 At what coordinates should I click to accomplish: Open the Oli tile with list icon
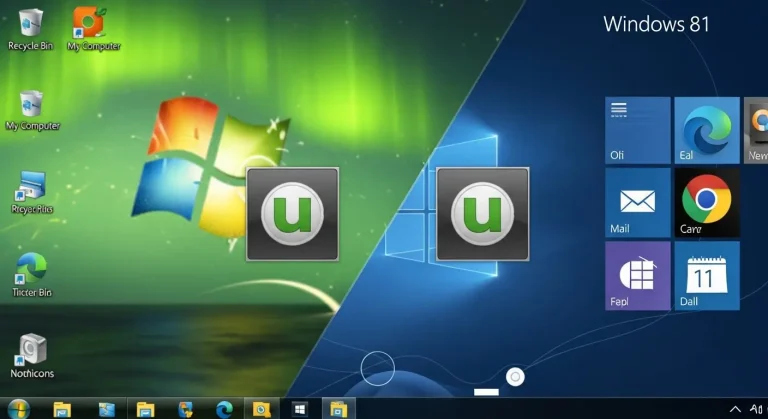point(638,130)
